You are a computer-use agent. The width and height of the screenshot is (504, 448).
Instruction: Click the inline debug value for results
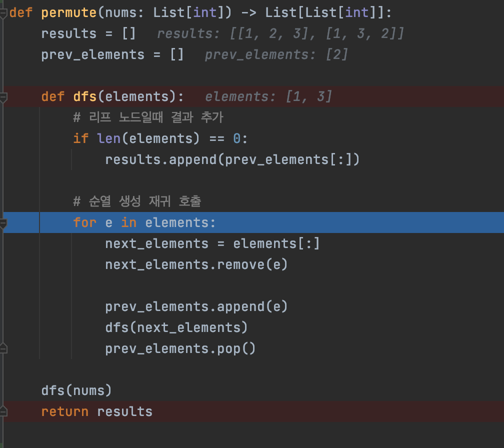coord(280,33)
